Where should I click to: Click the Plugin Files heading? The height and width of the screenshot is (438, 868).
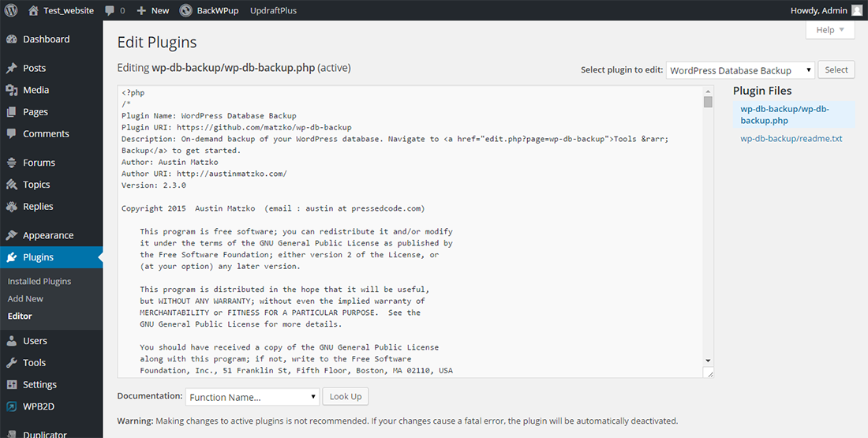point(762,91)
